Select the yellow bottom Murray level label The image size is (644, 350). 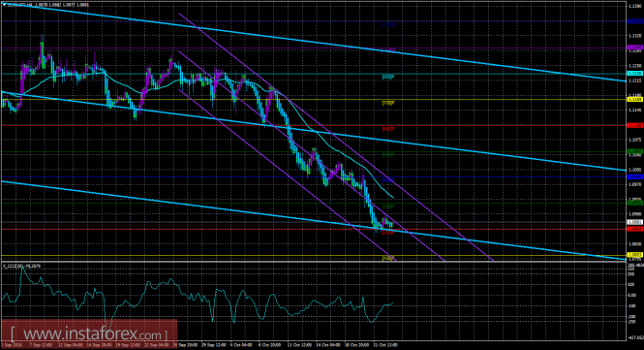click(388, 258)
